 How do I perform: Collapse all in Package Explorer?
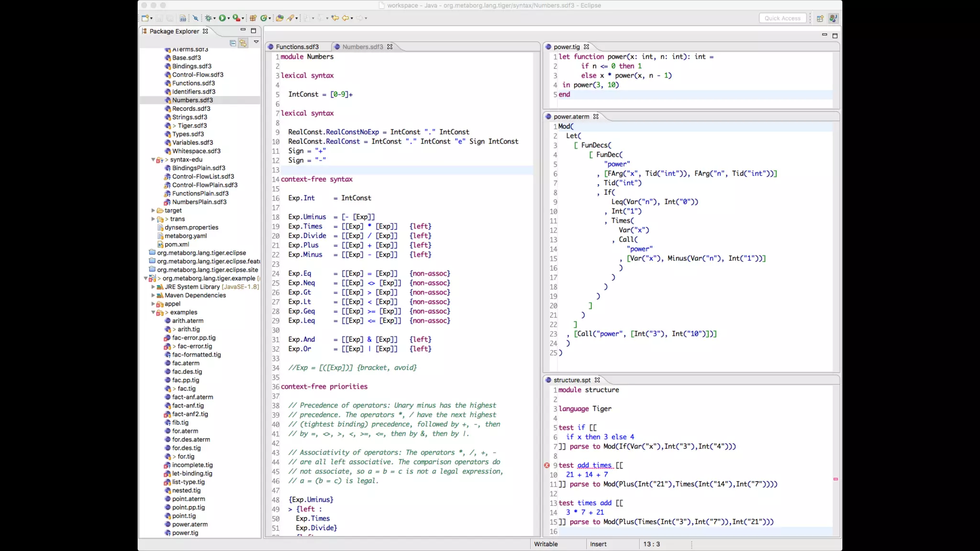point(233,43)
